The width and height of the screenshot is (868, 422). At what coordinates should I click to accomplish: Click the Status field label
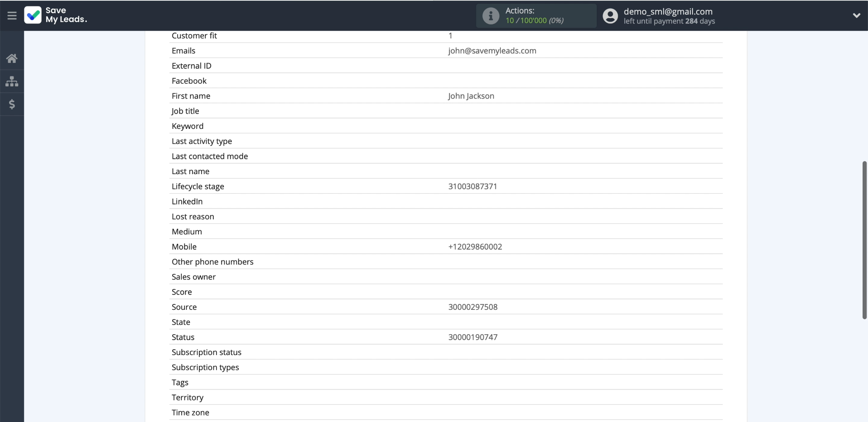click(x=183, y=337)
